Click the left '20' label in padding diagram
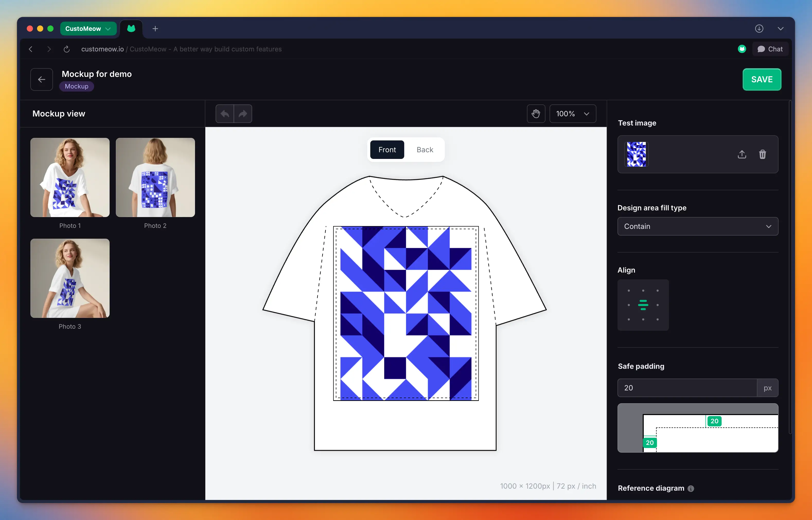 (x=650, y=443)
